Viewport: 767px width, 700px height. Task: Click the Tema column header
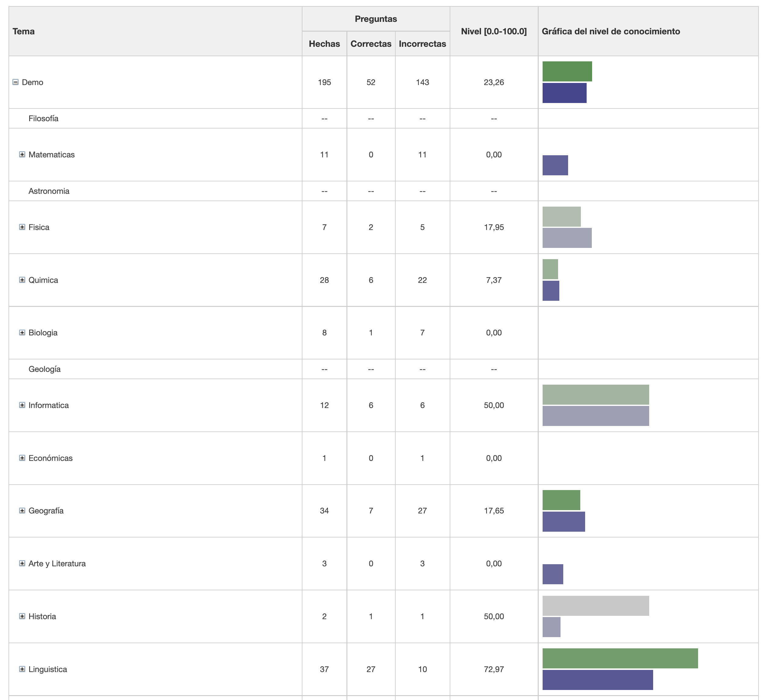24,31
